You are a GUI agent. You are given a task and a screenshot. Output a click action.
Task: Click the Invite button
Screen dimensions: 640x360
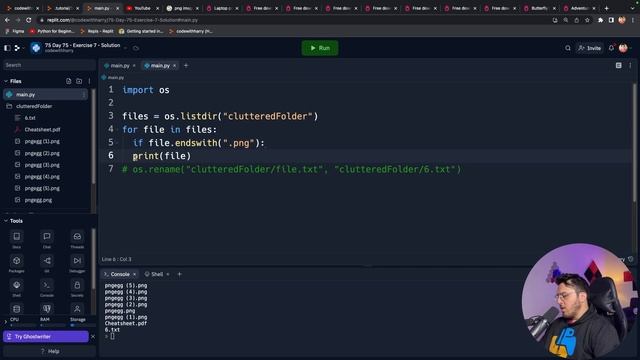click(589, 48)
